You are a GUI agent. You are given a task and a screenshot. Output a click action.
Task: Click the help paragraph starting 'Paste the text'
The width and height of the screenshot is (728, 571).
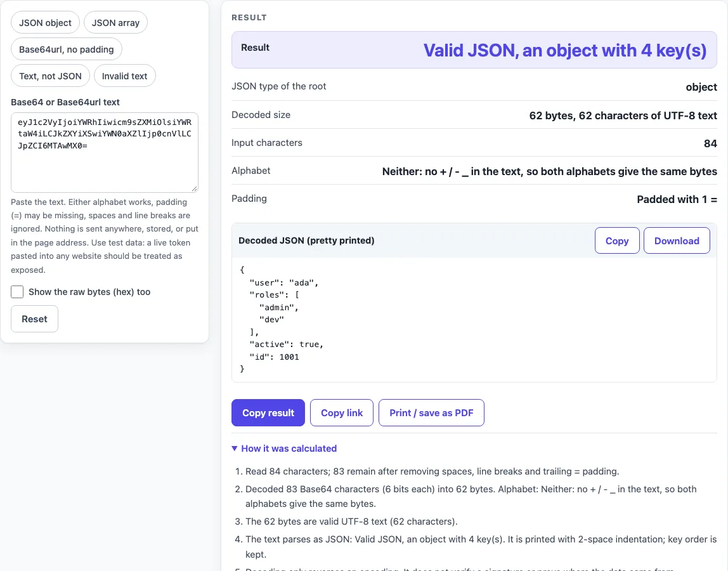105,235
